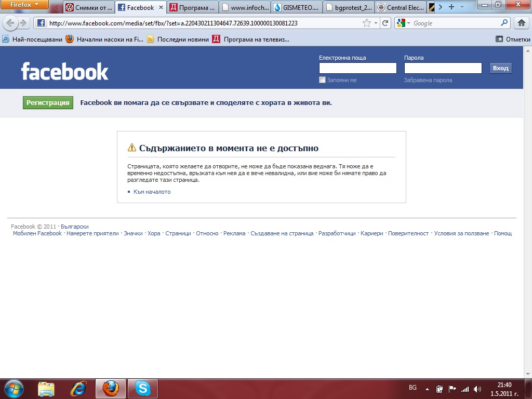
Task: Reload the current page
Action: coord(385,23)
